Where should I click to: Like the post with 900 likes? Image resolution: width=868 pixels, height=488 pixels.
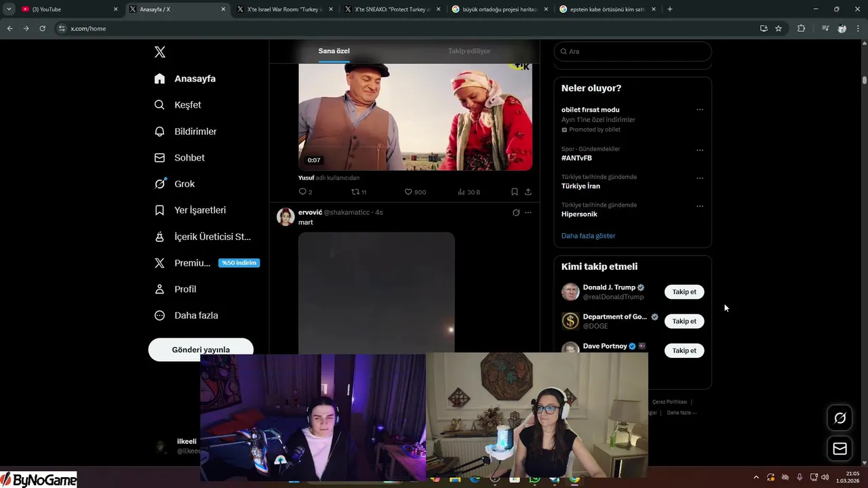tap(415, 192)
